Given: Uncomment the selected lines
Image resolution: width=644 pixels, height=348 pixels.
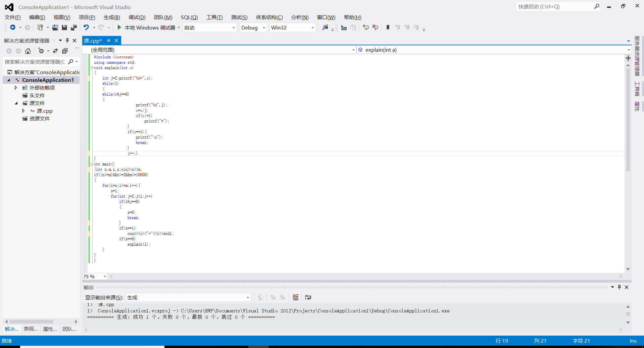Looking at the screenshot, I should pyautogui.click(x=375, y=28).
